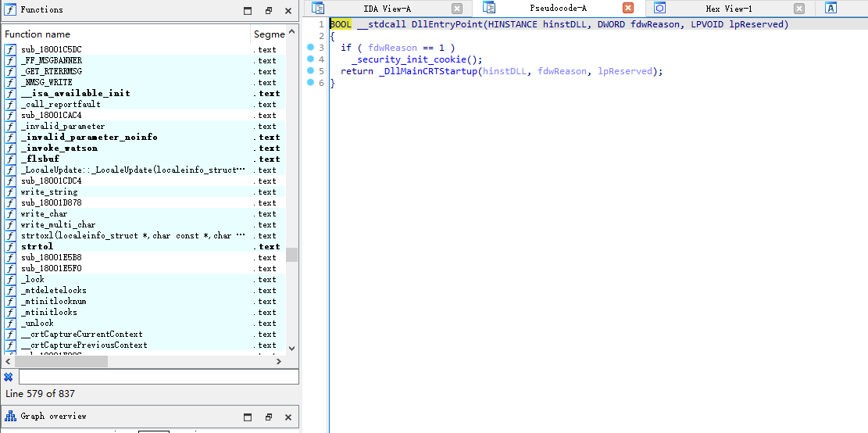Click the function list scroll-down arrow
This screenshot has height=433, width=868.
coord(292,349)
